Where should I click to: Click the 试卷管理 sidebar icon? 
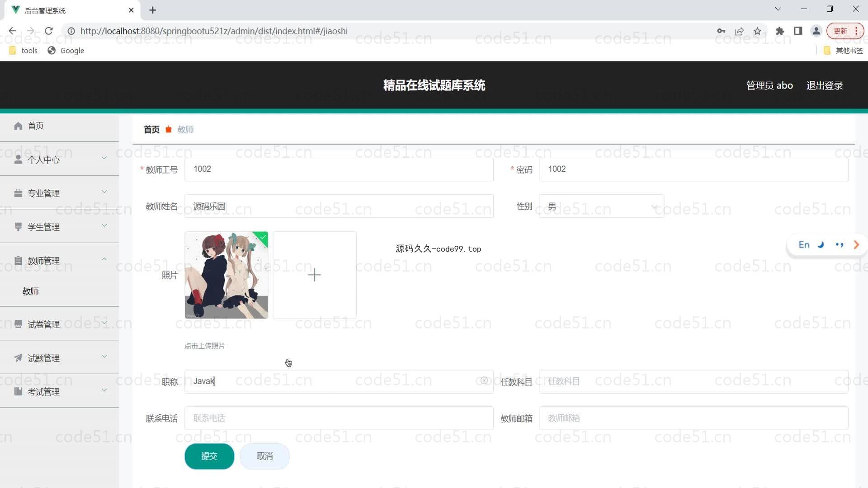[18, 324]
